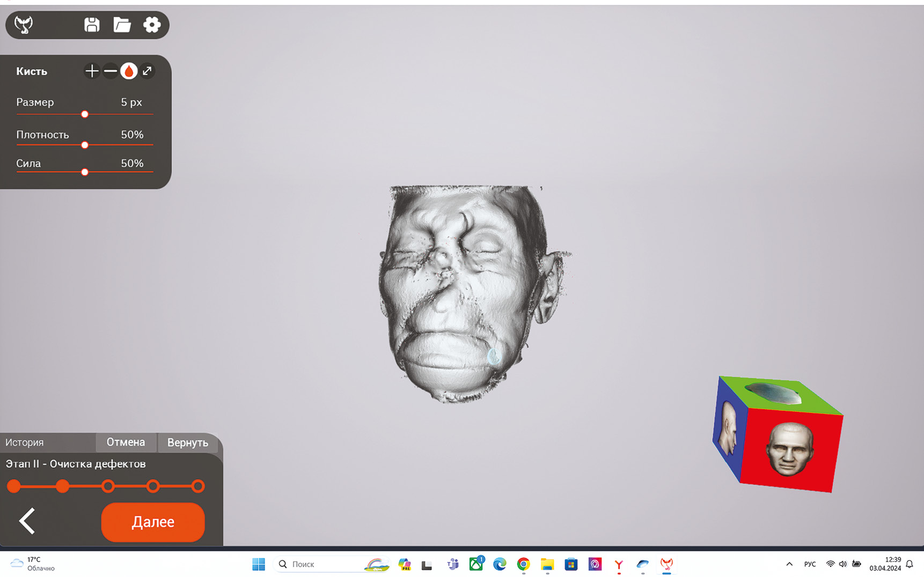Show hidden tray icons chevron

coord(789,564)
